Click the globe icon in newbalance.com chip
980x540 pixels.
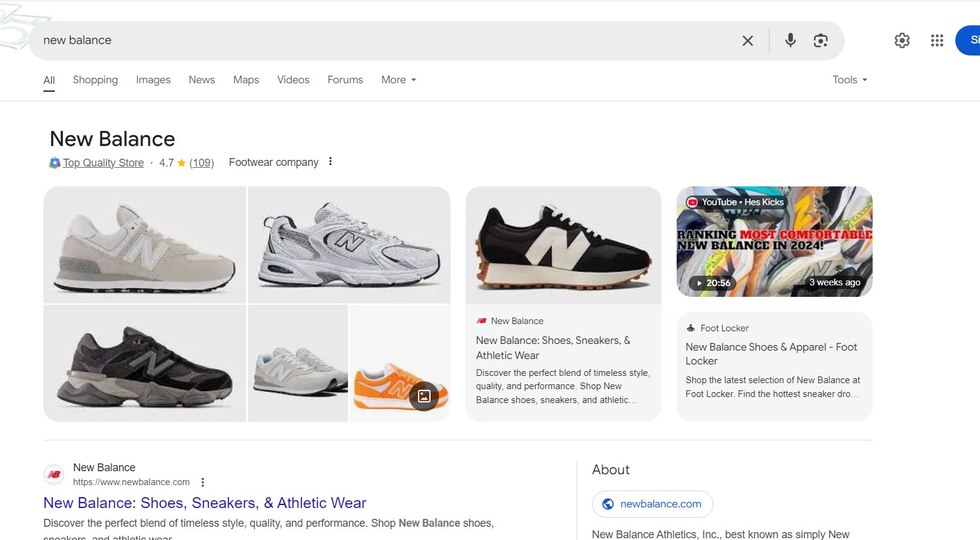608,504
